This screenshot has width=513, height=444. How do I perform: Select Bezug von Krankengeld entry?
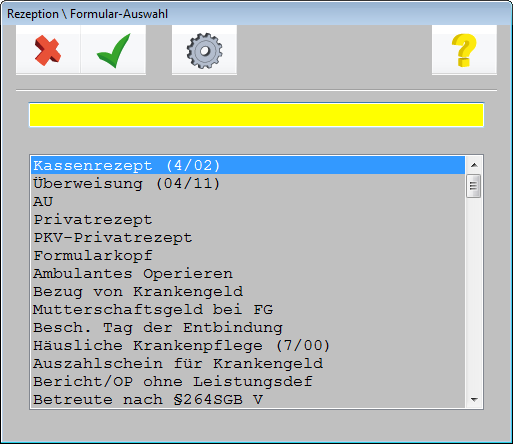pyautogui.click(x=248, y=292)
